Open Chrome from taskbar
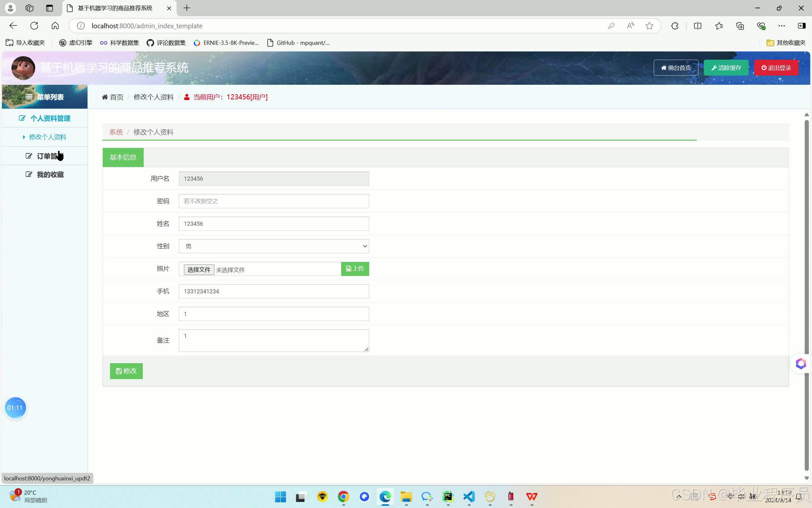The height and width of the screenshot is (508, 812). (343, 497)
